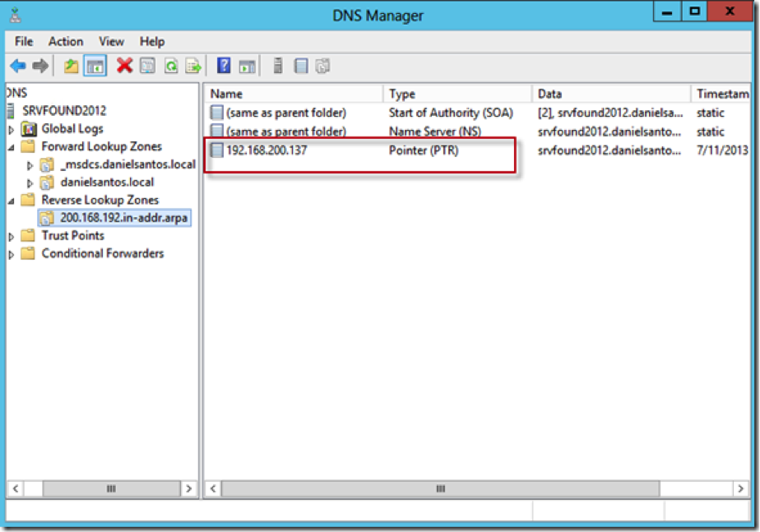Expand the danielsantos.local node
This screenshot has width=760, height=532.
(x=30, y=183)
